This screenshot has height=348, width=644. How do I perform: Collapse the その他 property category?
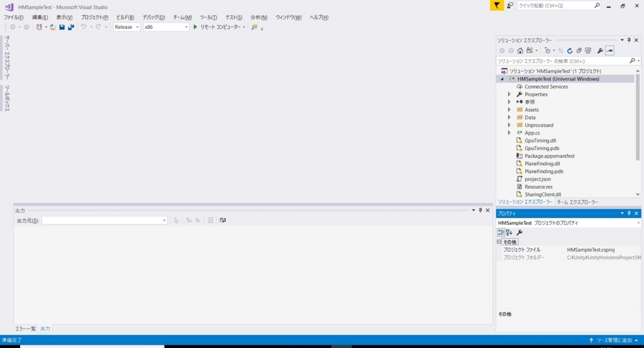pyautogui.click(x=499, y=242)
